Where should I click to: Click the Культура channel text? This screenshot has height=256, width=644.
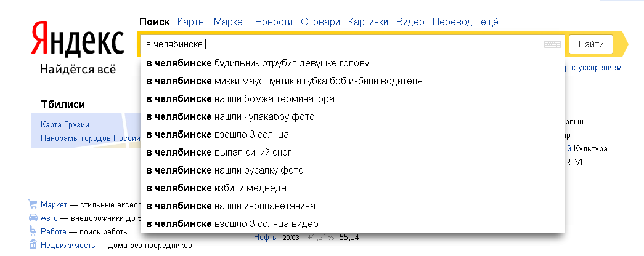590,149
